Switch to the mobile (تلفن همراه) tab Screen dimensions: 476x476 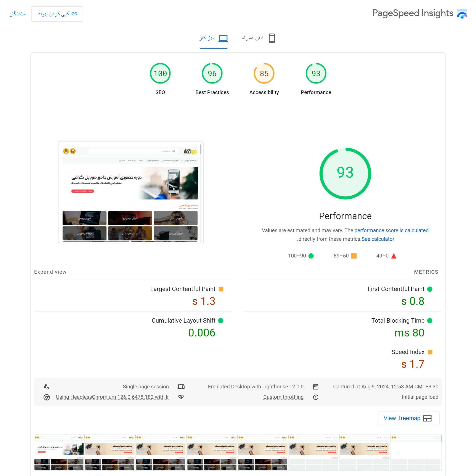[x=258, y=38]
